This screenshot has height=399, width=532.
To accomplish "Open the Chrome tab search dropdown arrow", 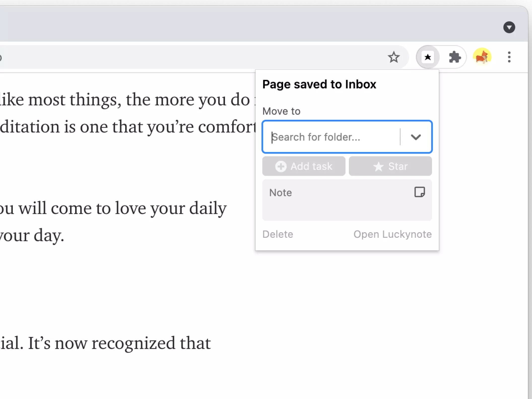I will 509,27.
